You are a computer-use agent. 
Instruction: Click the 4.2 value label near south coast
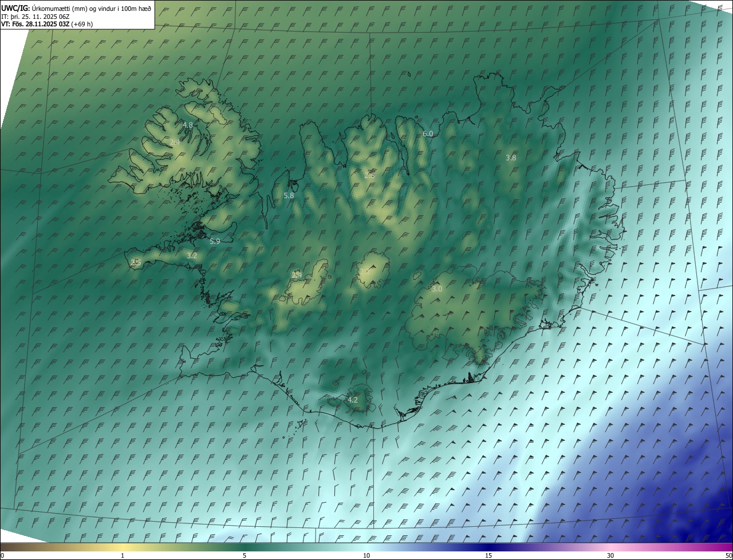click(x=353, y=400)
